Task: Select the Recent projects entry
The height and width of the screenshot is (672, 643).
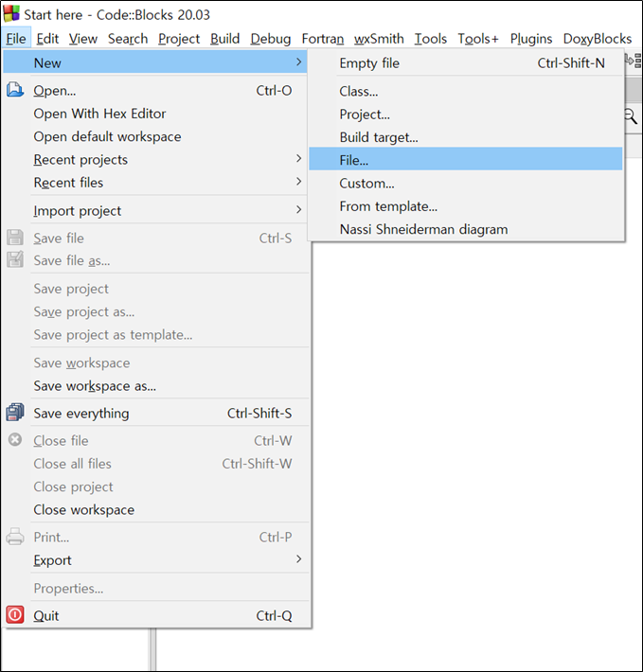Action: (x=154, y=159)
